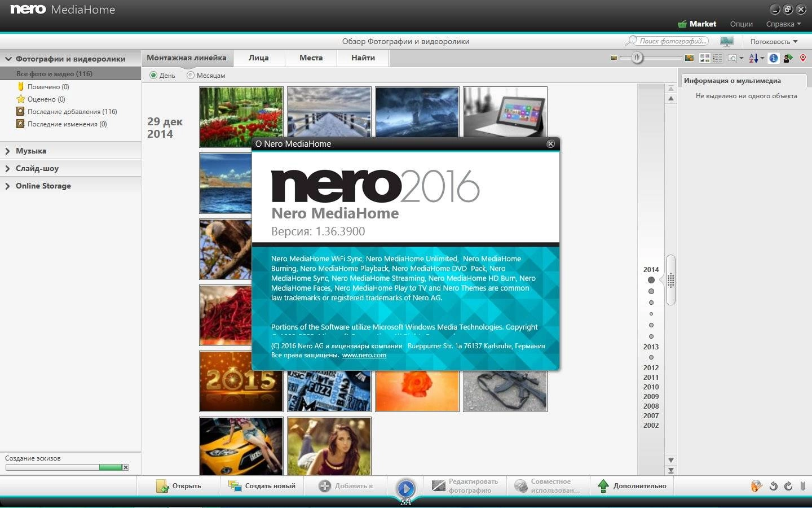The width and height of the screenshot is (812, 508).
Task: Click the large thumbnail size icon
Action: point(689,58)
